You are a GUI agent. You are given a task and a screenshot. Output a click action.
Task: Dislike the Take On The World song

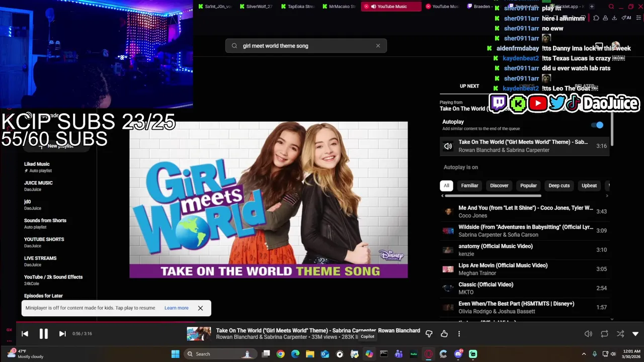pyautogui.click(x=429, y=334)
